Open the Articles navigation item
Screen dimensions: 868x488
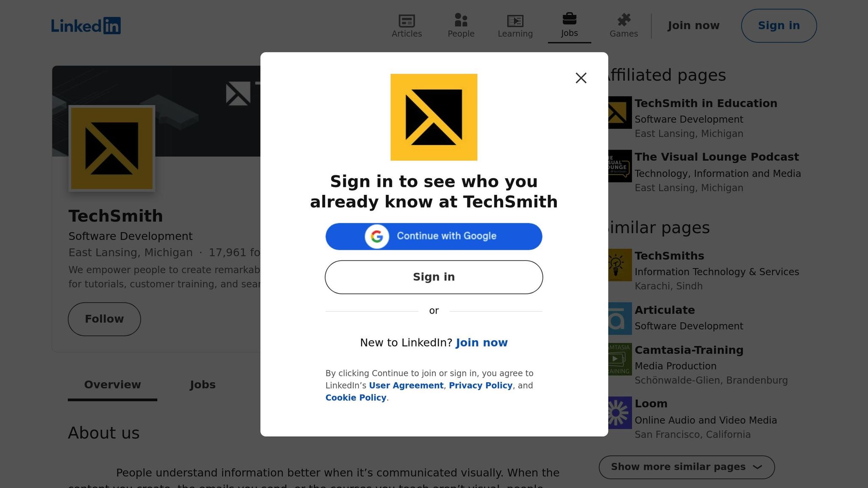(x=406, y=26)
